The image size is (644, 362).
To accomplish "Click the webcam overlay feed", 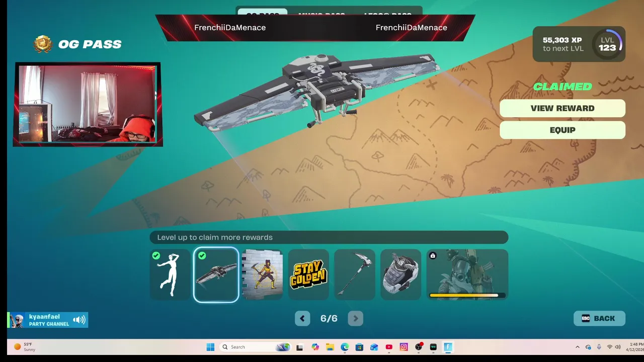I will tap(88, 105).
